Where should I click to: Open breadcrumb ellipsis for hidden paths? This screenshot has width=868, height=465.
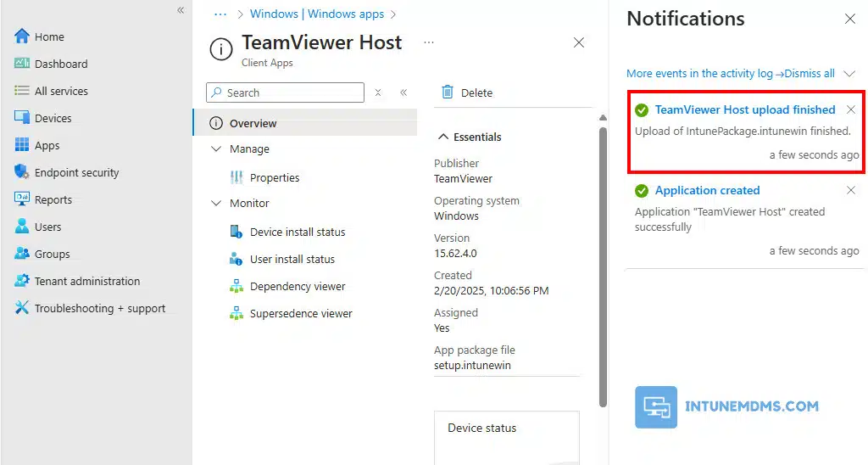tap(220, 14)
